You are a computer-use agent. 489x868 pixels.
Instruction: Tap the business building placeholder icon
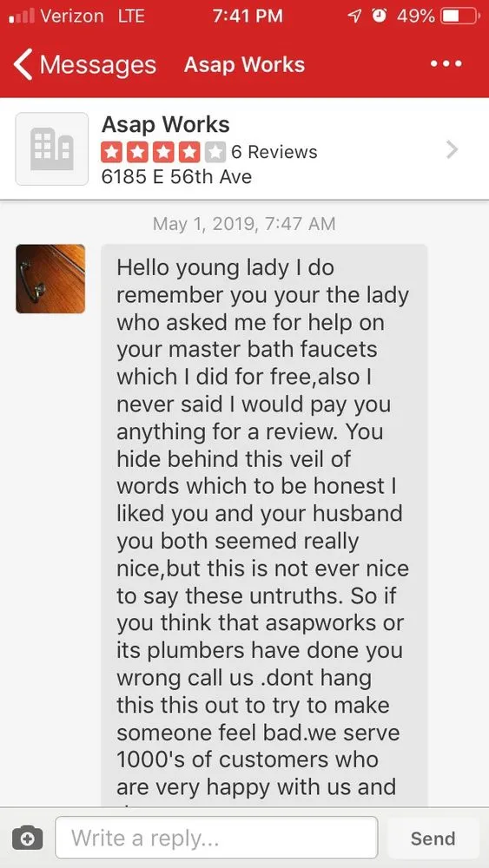[51, 149]
